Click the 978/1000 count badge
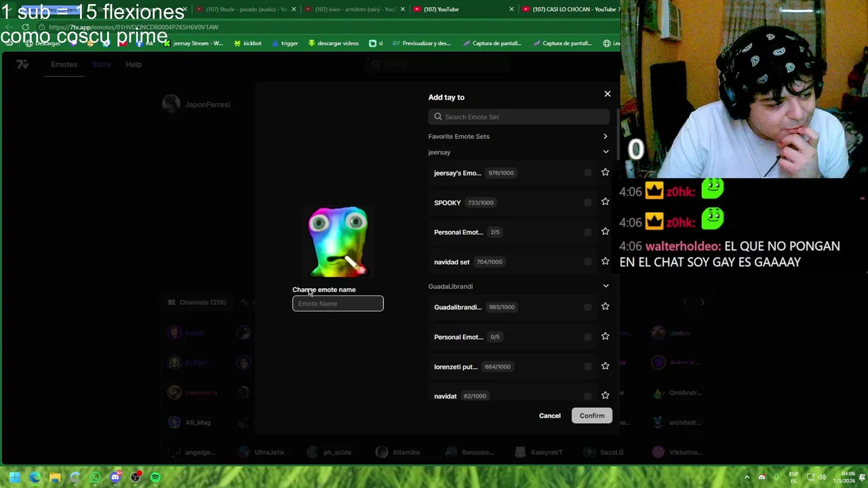 [501, 173]
